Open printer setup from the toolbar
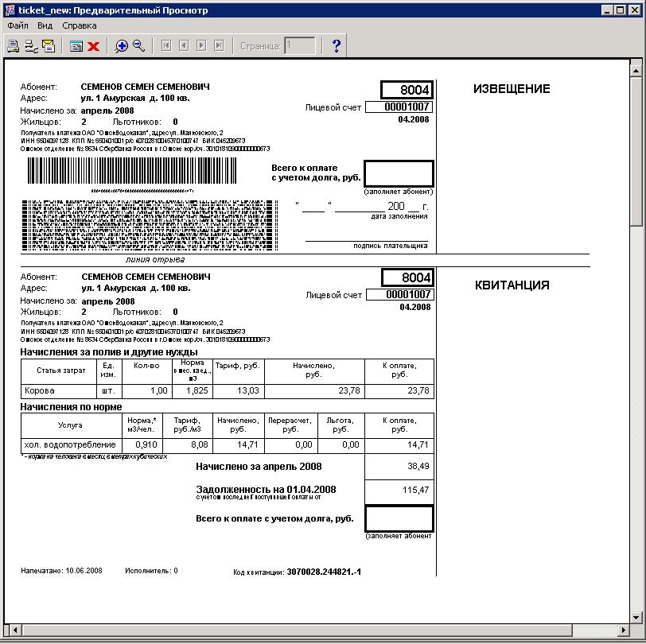This screenshot has width=646, height=644. coord(31,46)
